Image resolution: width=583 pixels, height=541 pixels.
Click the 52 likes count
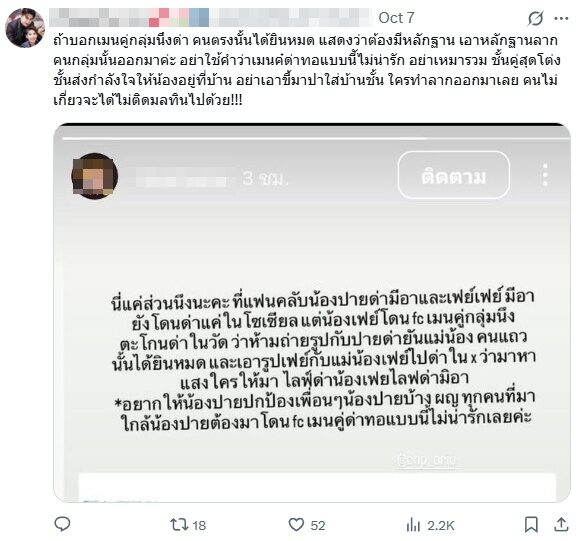click(318, 525)
